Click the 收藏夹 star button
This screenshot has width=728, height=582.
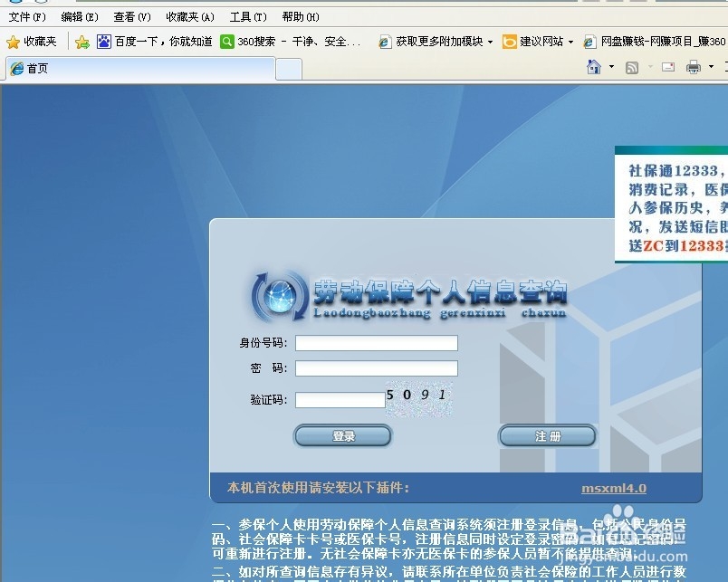(32, 42)
